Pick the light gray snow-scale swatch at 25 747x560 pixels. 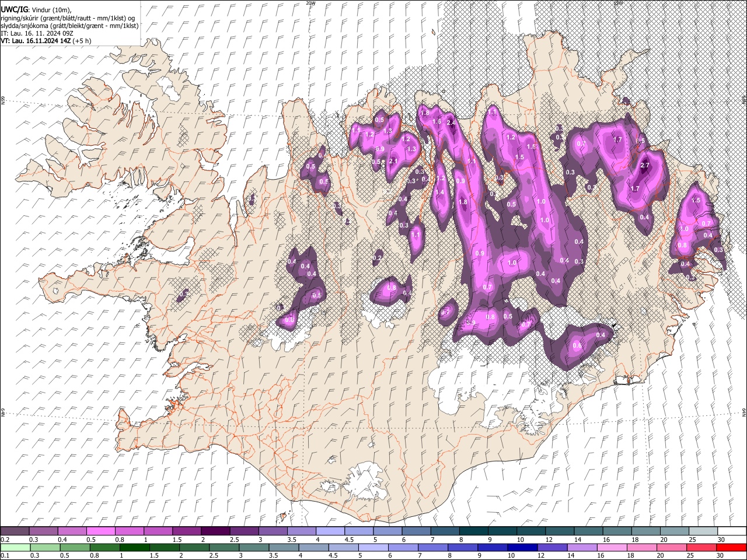tap(703, 531)
